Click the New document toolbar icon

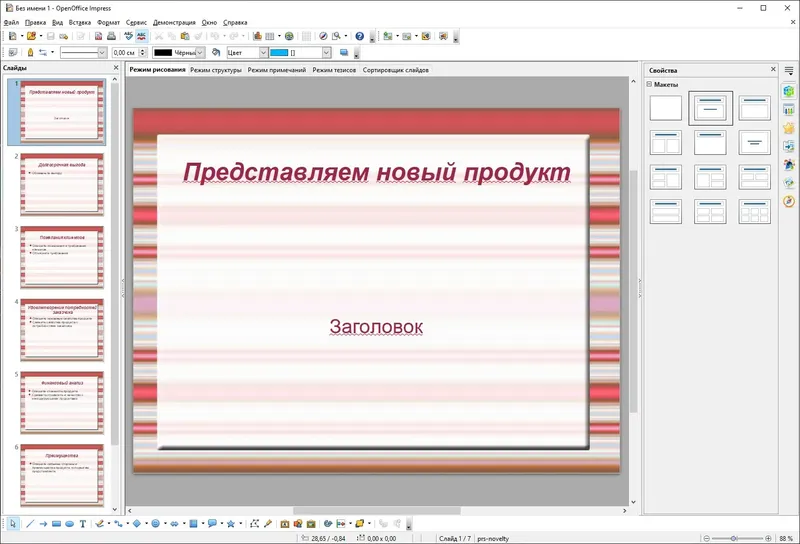(13, 36)
